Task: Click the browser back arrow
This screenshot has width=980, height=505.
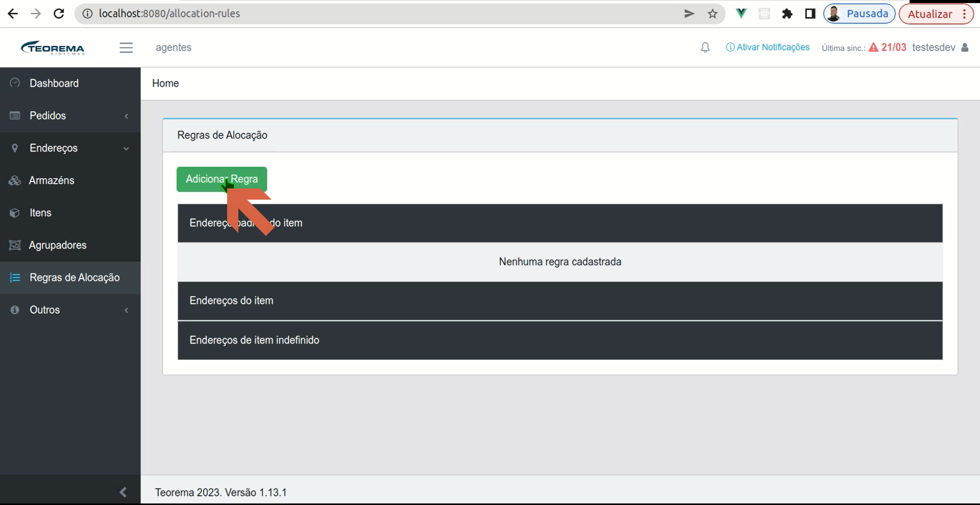Action: click(13, 14)
